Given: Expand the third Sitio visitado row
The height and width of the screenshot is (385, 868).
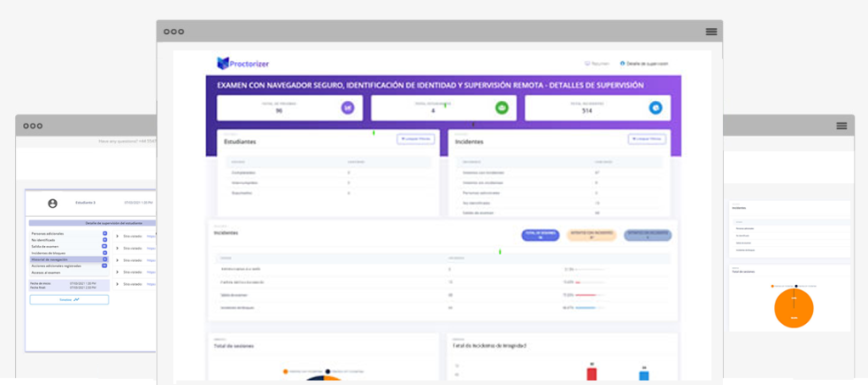Looking at the screenshot, I should click(117, 259).
